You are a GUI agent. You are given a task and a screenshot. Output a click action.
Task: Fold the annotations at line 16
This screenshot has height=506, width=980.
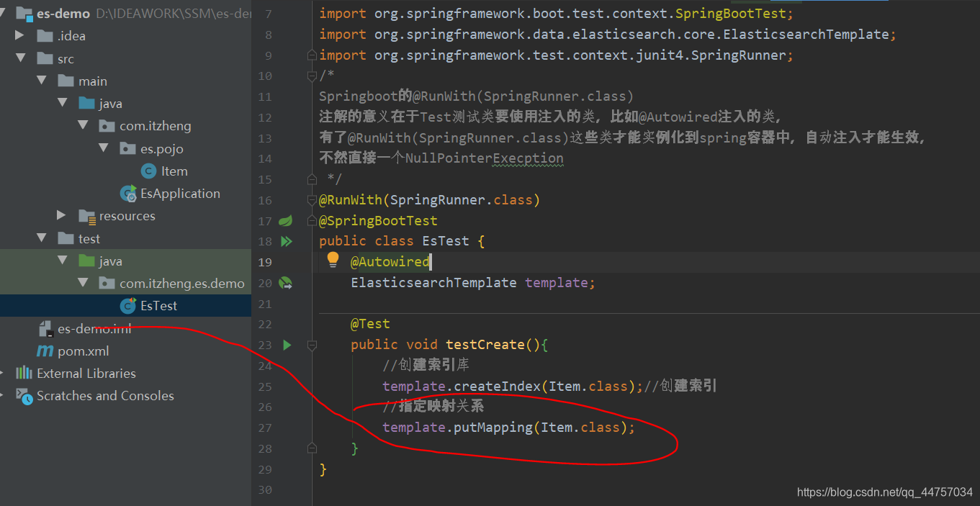[x=312, y=199]
